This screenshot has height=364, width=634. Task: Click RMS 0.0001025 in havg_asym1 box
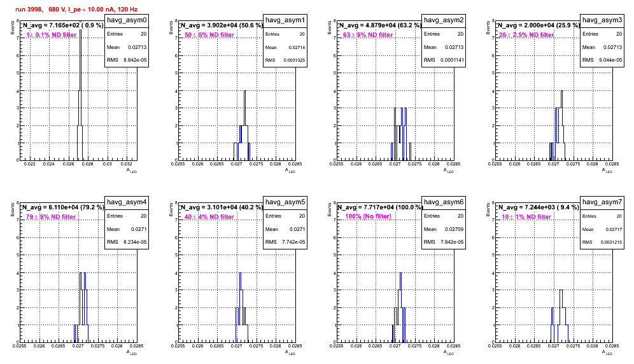click(x=285, y=60)
